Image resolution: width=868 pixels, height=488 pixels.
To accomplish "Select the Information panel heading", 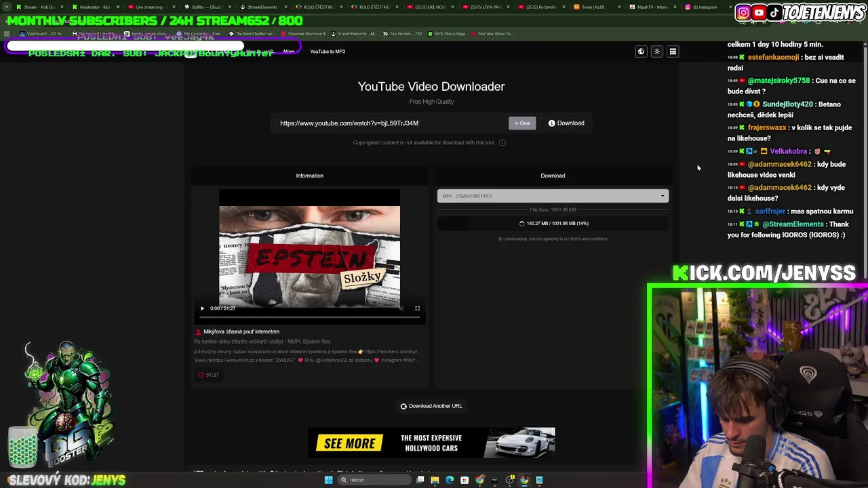I will pos(309,176).
